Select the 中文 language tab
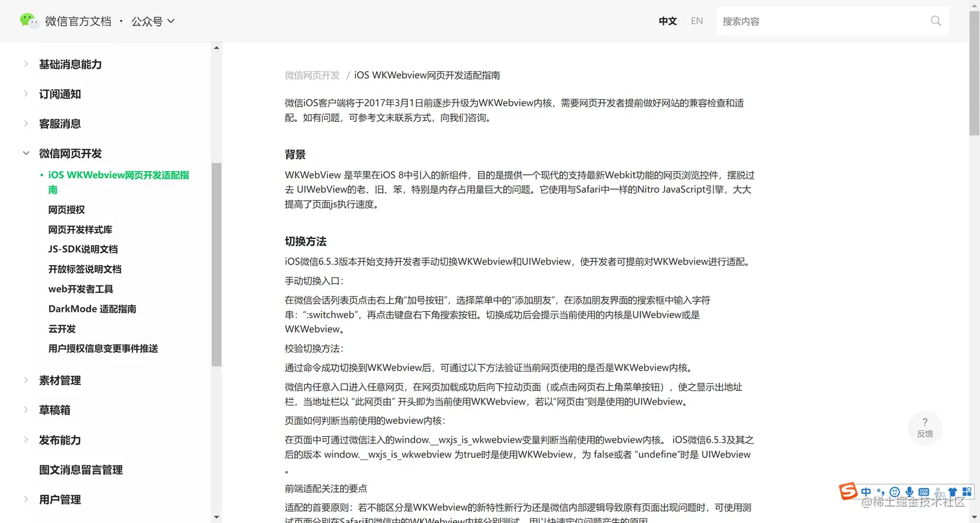 tap(668, 21)
